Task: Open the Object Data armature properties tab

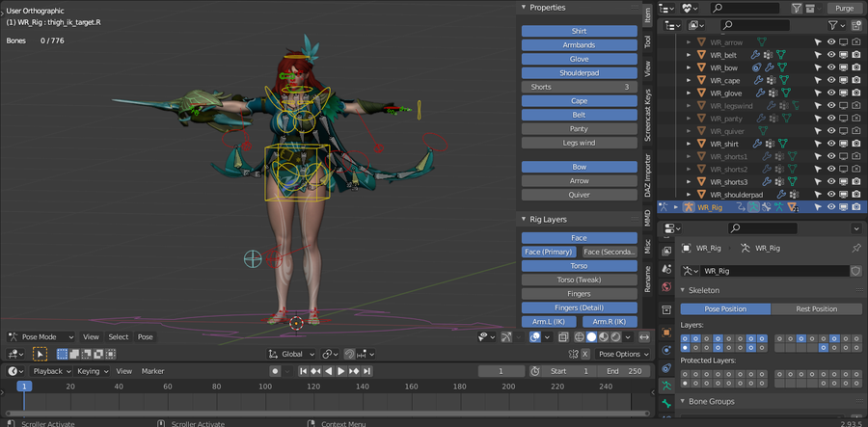Action: (665, 386)
